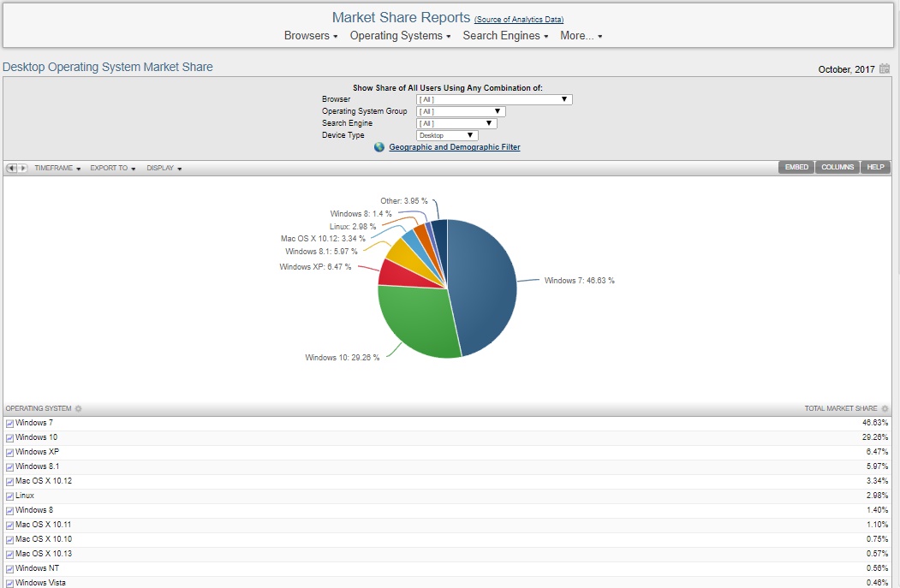Open the Search Engines navigation menu

[x=505, y=36]
